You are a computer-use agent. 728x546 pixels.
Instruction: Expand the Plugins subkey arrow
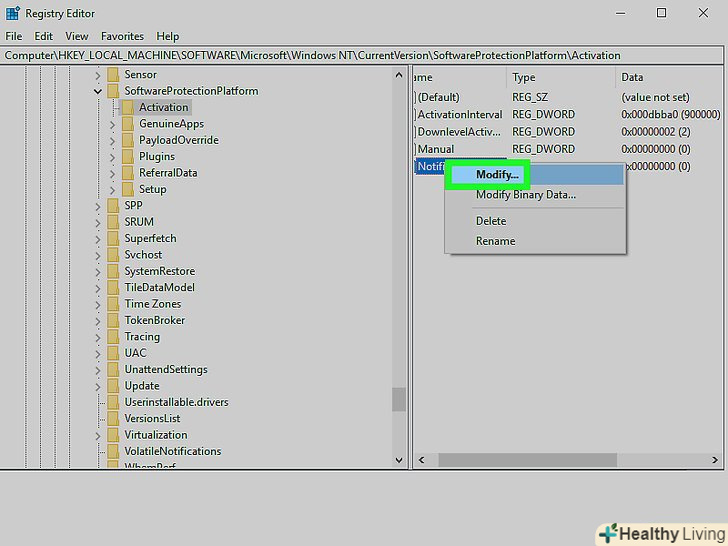pos(113,157)
